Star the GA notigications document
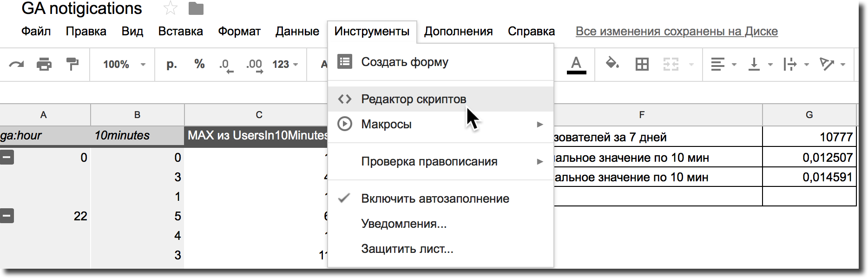 171,8
